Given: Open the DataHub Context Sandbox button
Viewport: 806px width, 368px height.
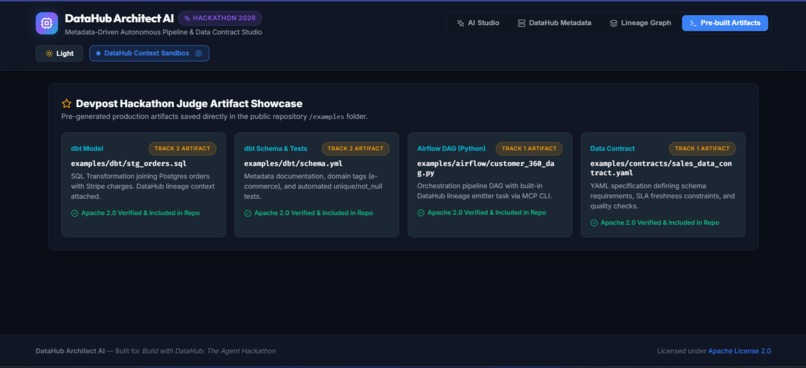Looking at the screenshot, I should (x=149, y=53).
